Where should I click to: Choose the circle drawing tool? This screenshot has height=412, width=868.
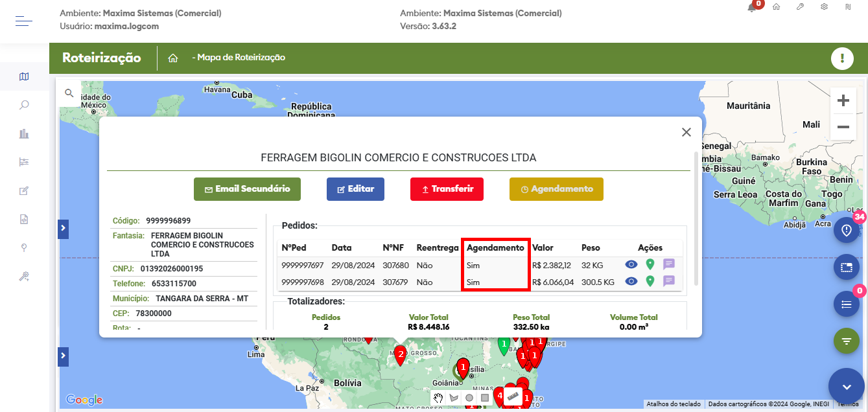point(469,397)
